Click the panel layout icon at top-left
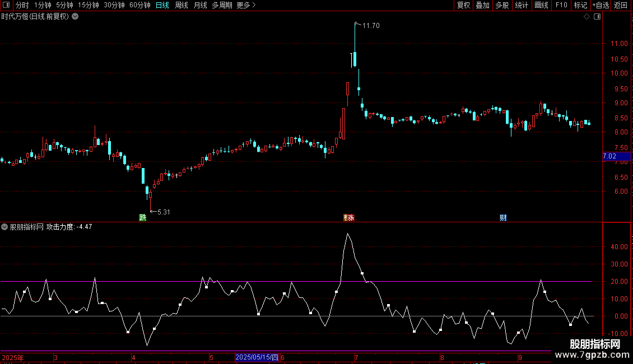This screenshot has height=364, width=633. pyautogui.click(x=6, y=5)
